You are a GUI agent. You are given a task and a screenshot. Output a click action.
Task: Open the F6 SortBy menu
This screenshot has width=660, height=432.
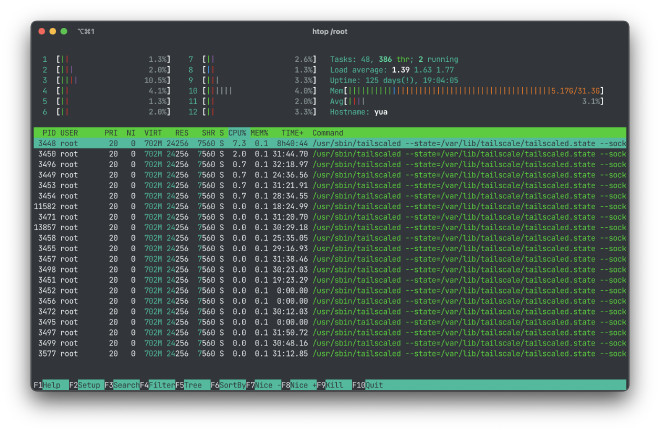[x=232, y=384]
